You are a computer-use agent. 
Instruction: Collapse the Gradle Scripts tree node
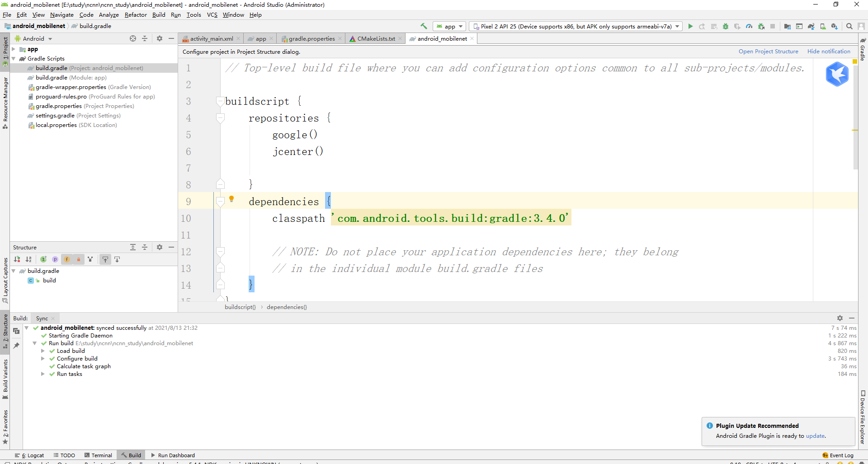coord(14,59)
